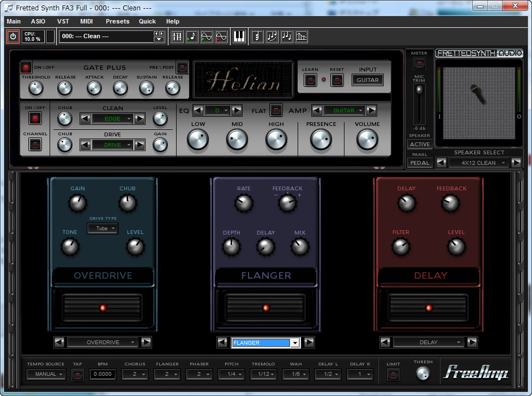Viewport: 532px width, 396px height.
Task: Choose next speaker cabinet
Action: (516, 163)
